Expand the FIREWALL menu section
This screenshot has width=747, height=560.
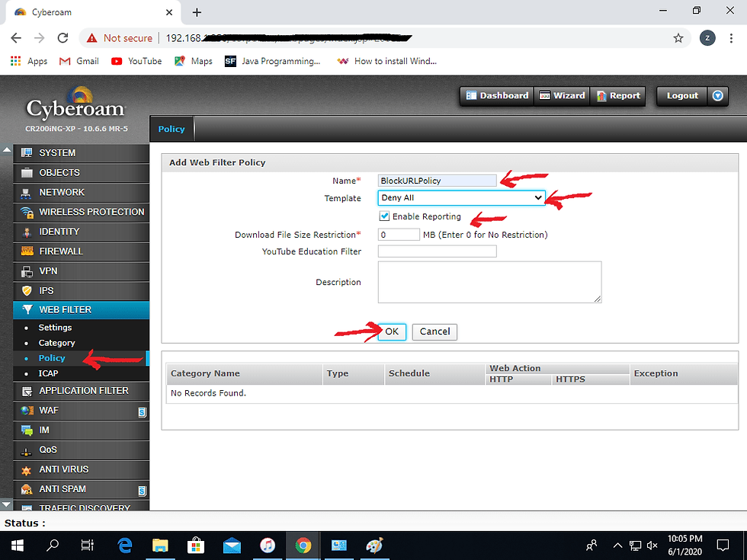coord(81,251)
